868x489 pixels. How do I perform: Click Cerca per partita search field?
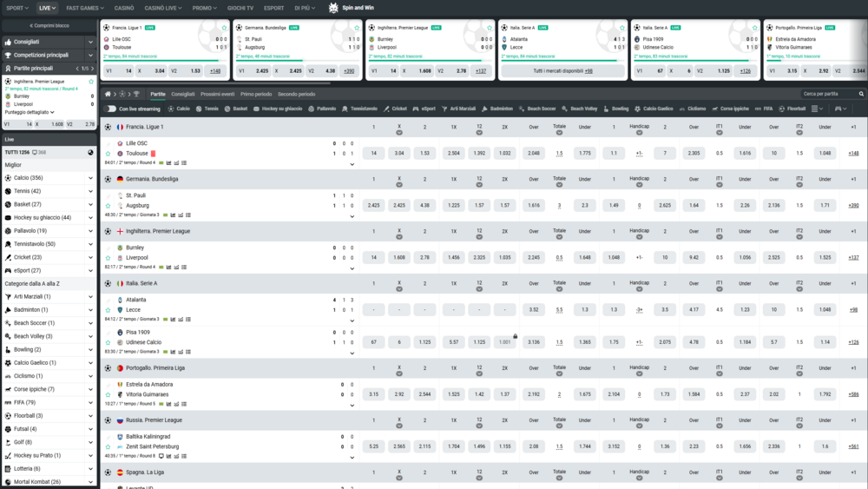tap(827, 94)
